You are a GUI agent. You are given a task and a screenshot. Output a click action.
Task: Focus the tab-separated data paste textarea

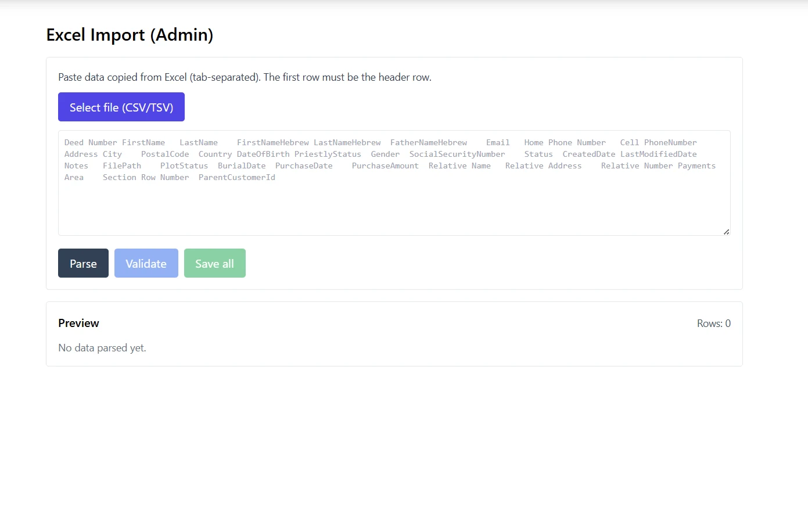394,183
